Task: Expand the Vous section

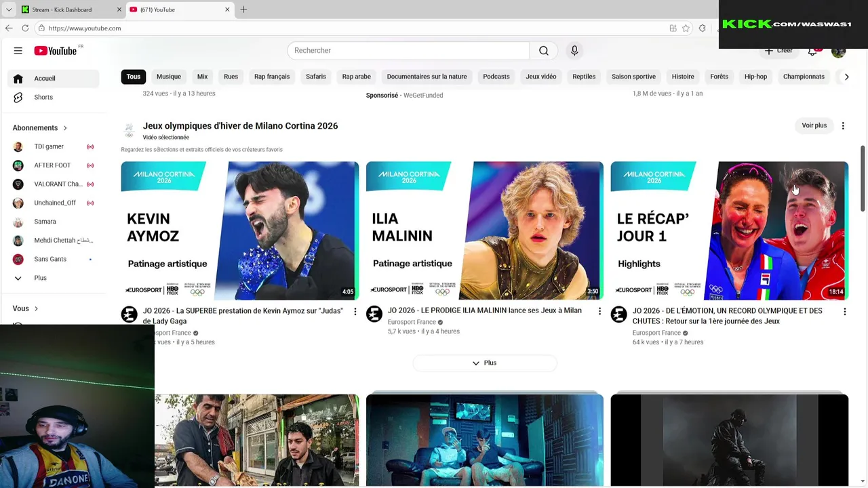Action: point(26,308)
